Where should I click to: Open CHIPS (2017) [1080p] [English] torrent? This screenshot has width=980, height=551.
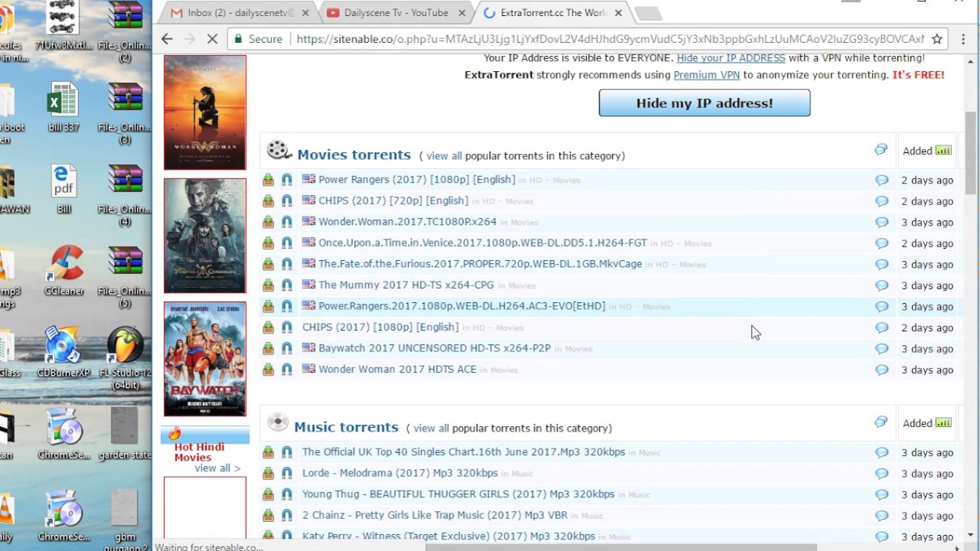(x=381, y=327)
